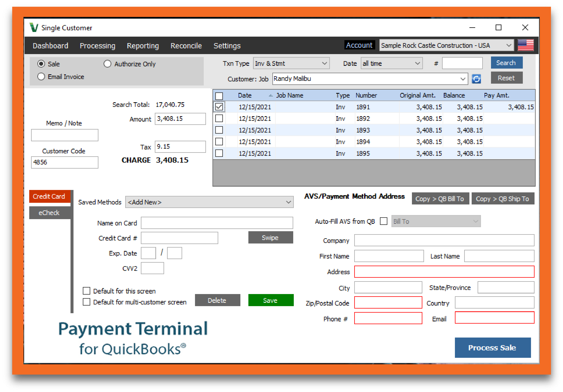Open the Saved Methods dropdown
563x392 pixels.
point(209,202)
